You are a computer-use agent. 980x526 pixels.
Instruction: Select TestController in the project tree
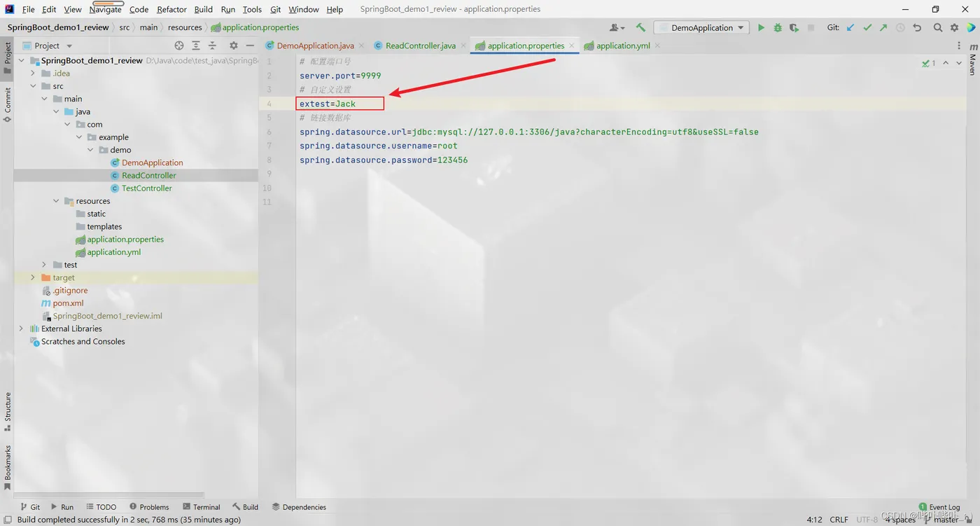147,188
